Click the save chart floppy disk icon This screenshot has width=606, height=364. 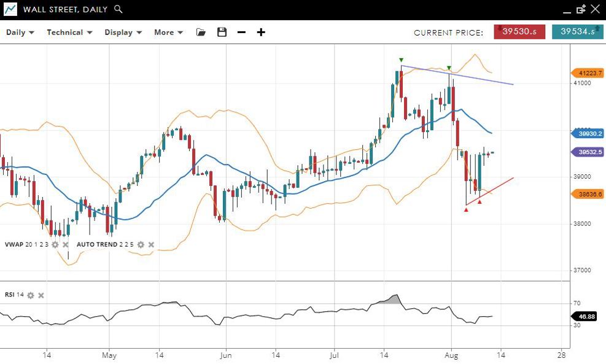[x=222, y=33]
